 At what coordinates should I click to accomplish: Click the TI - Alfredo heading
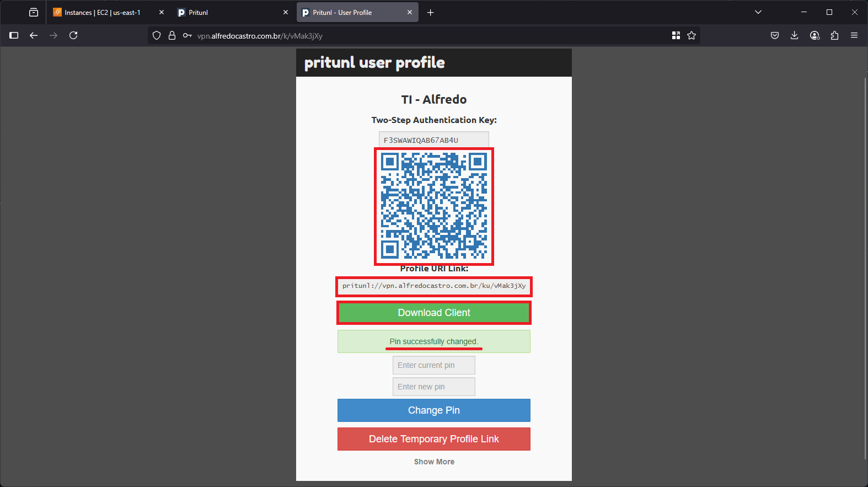click(x=434, y=99)
